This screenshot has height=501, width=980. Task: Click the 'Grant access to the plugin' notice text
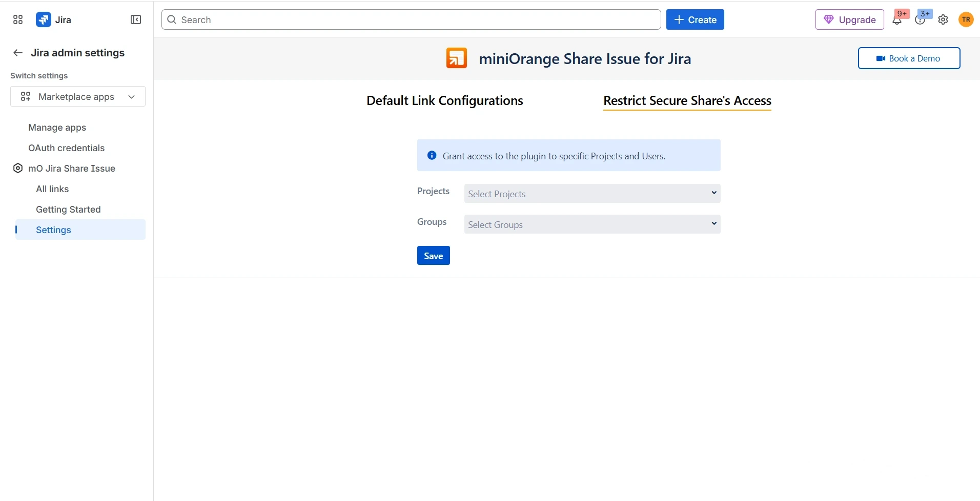(554, 156)
